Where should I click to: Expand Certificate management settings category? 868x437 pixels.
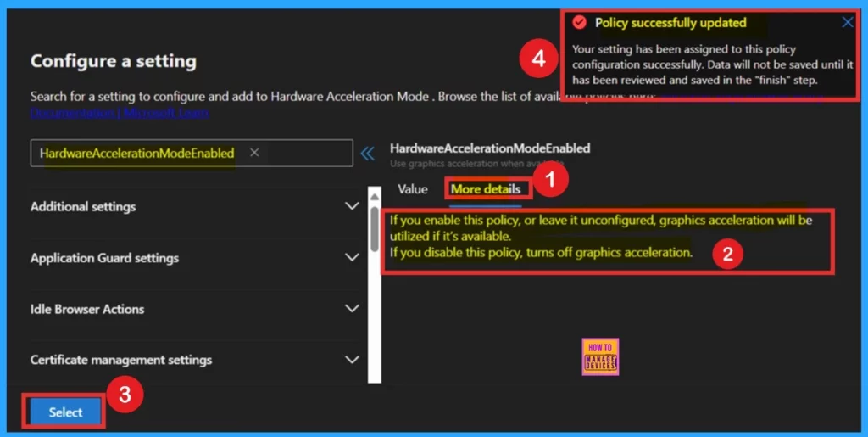[352, 360]
